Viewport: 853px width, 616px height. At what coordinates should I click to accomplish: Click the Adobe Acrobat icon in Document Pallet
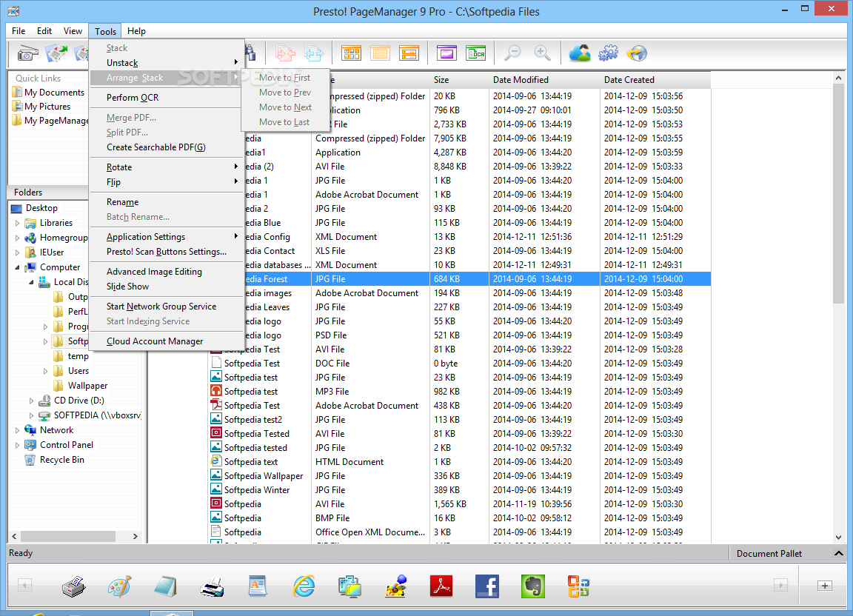[x=441, y=586]
